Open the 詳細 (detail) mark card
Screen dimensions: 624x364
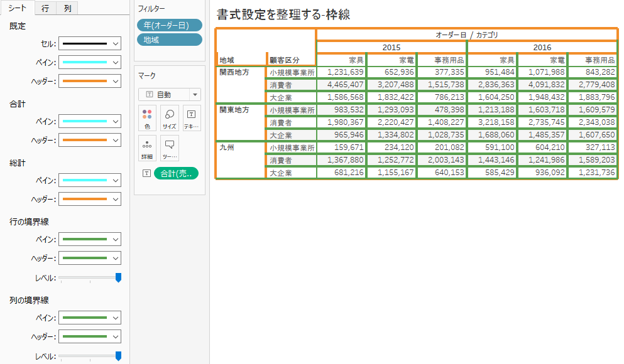(147, 148)
